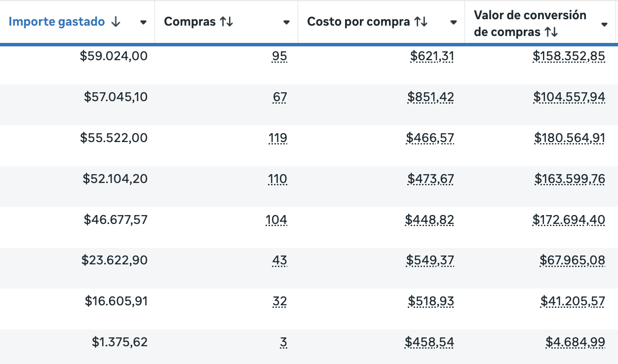Sort by the Compras column header
Screen dimensions: 618x364
coord(190,22)
